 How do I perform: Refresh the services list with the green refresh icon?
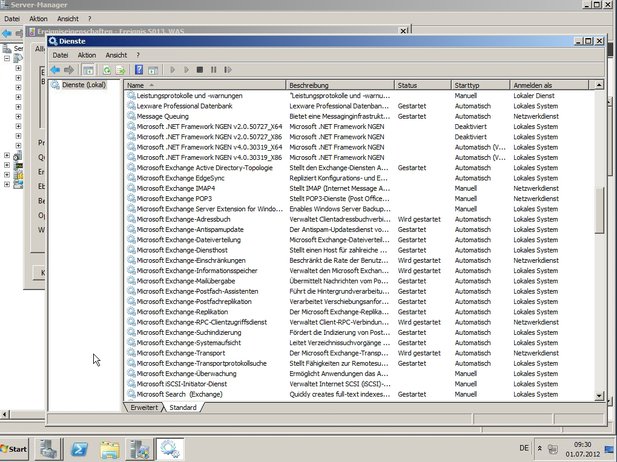pos(107,70)
